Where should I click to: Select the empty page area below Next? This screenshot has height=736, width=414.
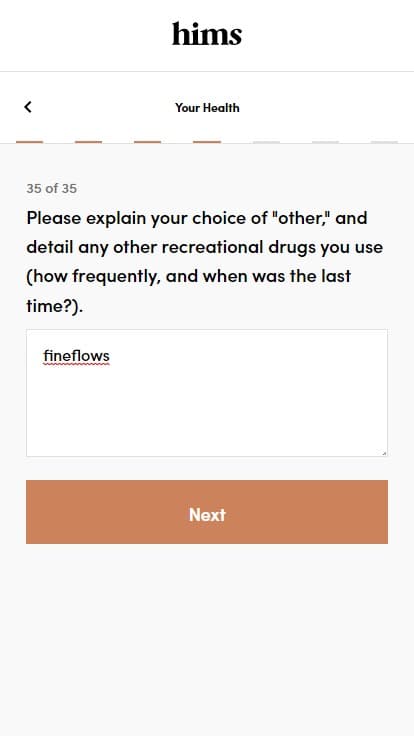(207, 638)
